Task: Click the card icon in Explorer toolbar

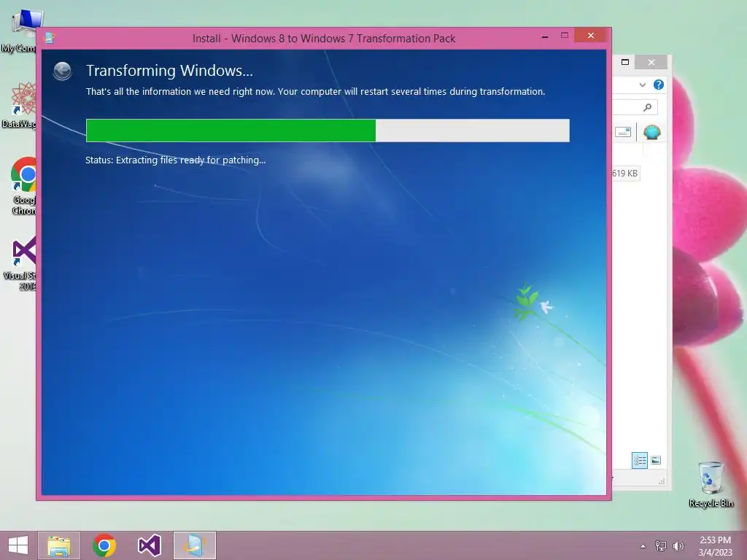Action: tap(623, 132)
